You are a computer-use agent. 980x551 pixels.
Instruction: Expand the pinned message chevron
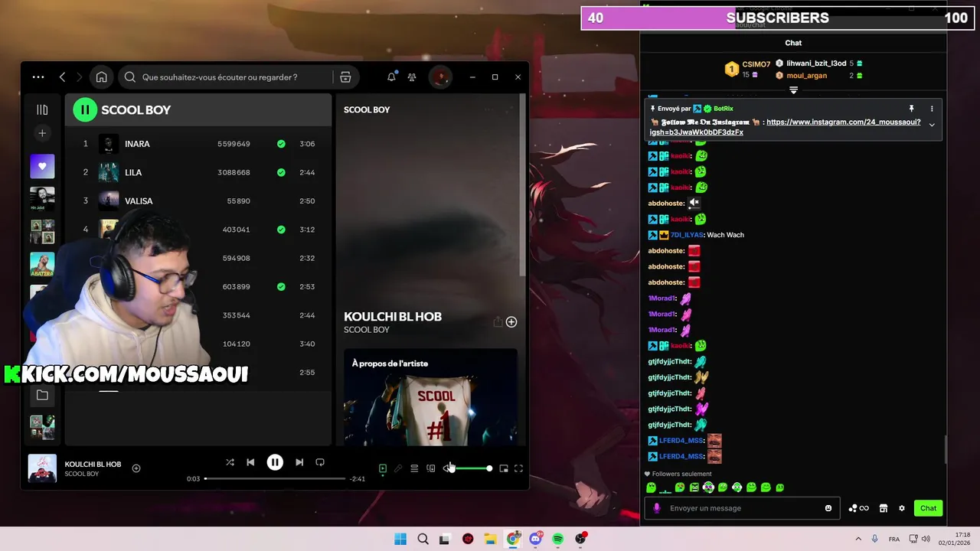tap(932, 124)
